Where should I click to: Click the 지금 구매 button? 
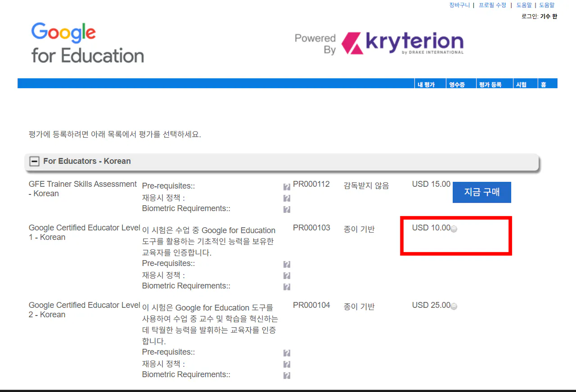point(482,192)
